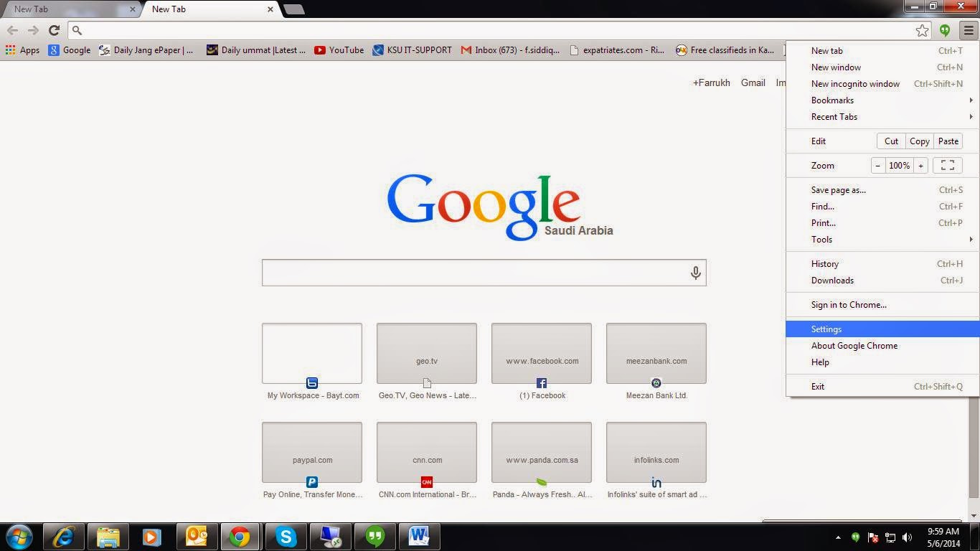Click the Copy button in the Edit row
The width and height of the screenshot is (980, 551).
(919, 141)
